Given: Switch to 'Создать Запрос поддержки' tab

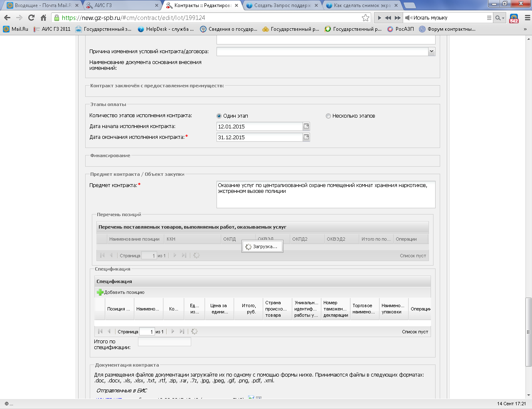Looking at the screenshot, I should pos(282,5).
